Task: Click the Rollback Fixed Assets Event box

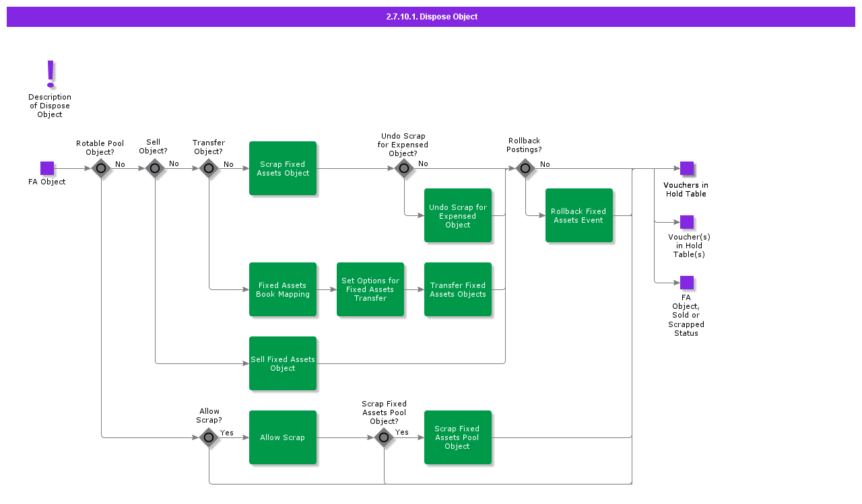Action: click(x=579, y=215)
